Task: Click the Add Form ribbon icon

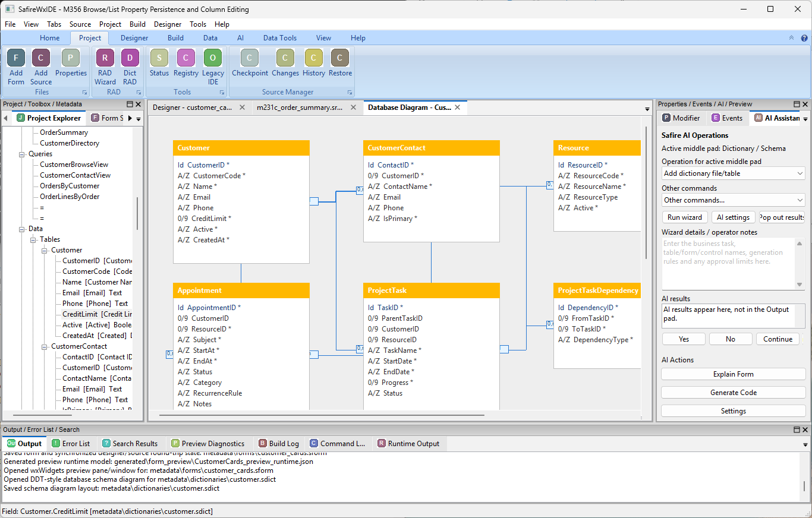Action: click(x=16, y=58)
